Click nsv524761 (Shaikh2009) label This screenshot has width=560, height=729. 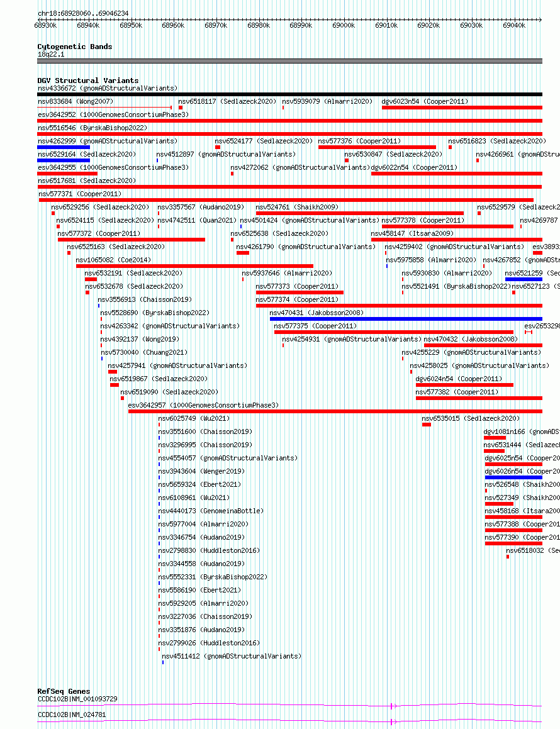tap(297, 207)
